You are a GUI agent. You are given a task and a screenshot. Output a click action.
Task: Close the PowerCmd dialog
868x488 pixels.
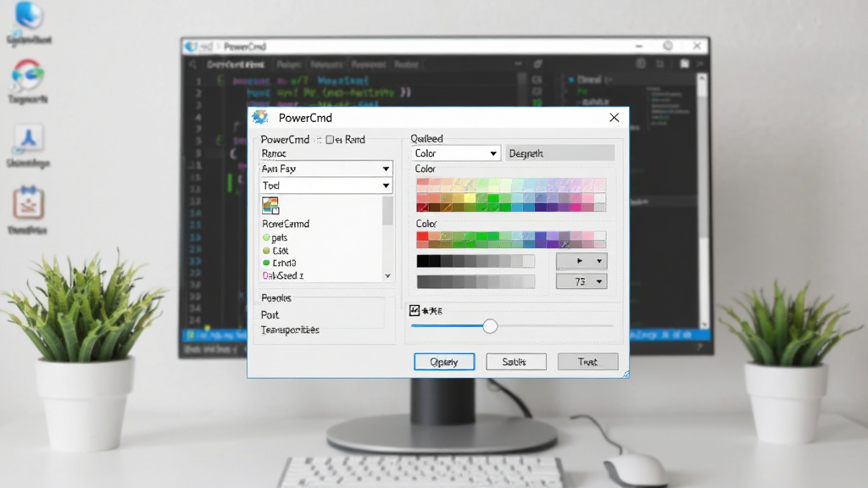tap(614, 117)
